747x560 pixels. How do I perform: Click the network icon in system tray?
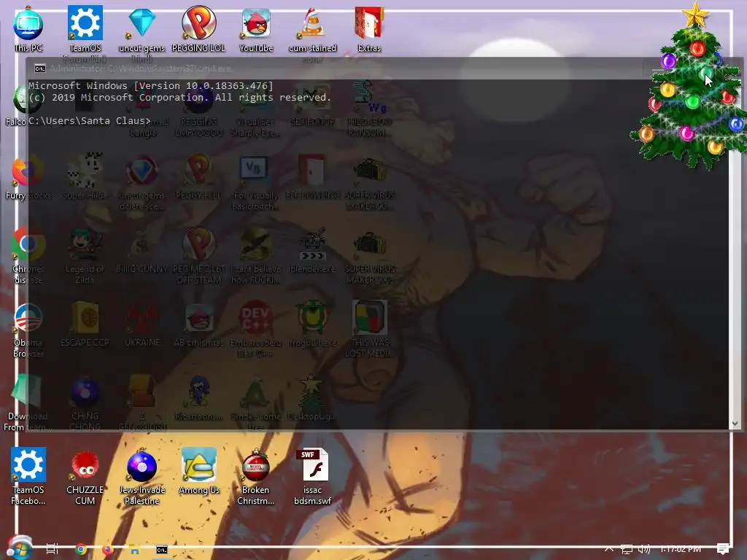tap(627, 550)
